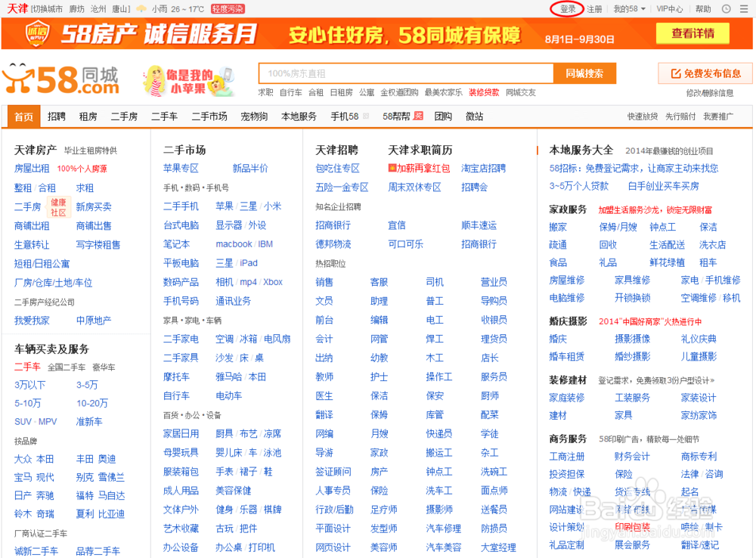The height and width of the screenshot is (558, 756).
Task: Open 搬家 under 家政服务
Action: point(558,227)
